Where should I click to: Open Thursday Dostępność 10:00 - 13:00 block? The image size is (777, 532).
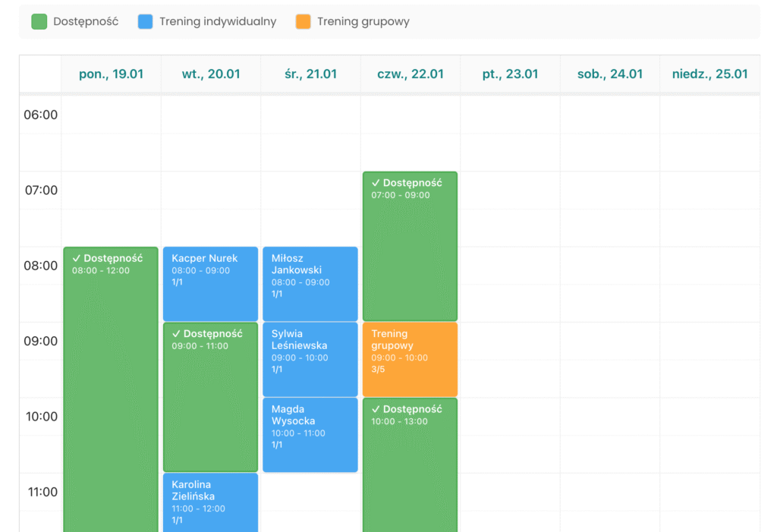[410, 465]
